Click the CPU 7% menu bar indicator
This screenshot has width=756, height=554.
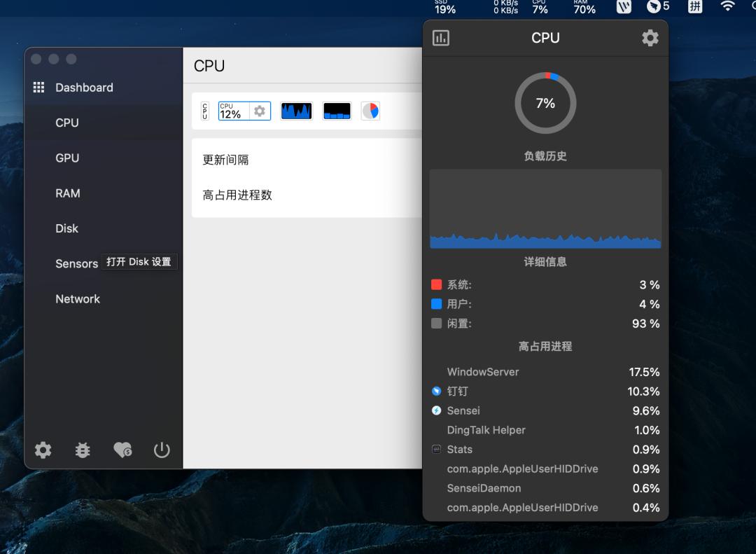(x=539, y=8)
